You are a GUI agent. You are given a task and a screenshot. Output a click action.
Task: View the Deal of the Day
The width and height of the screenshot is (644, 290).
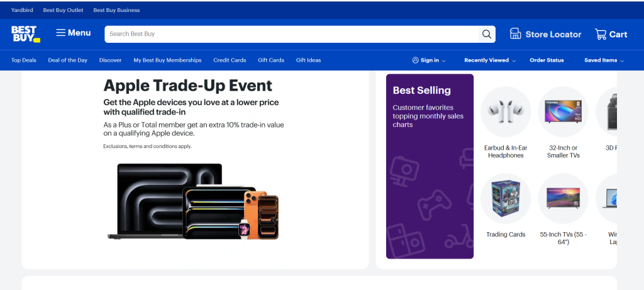click(68, 60)
